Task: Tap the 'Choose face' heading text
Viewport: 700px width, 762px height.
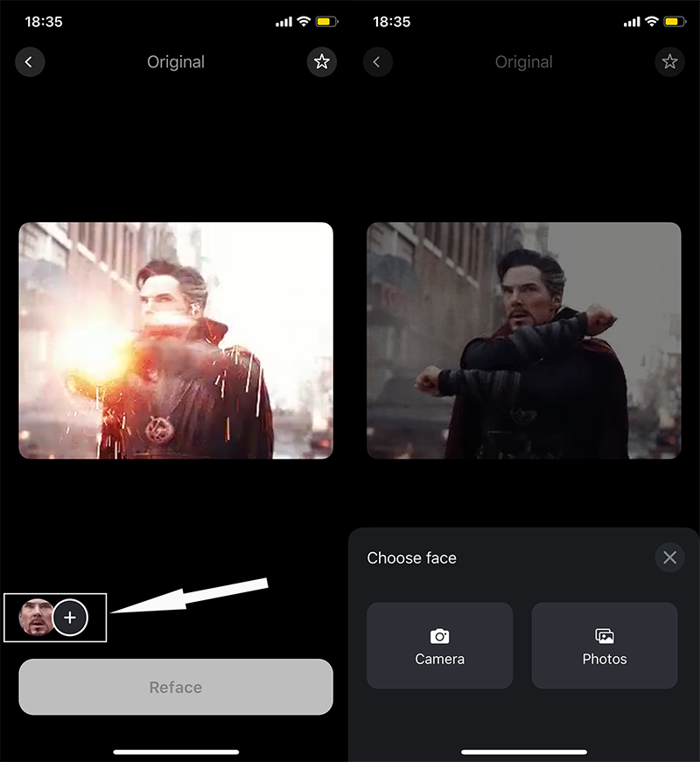Action: [412, 558]
